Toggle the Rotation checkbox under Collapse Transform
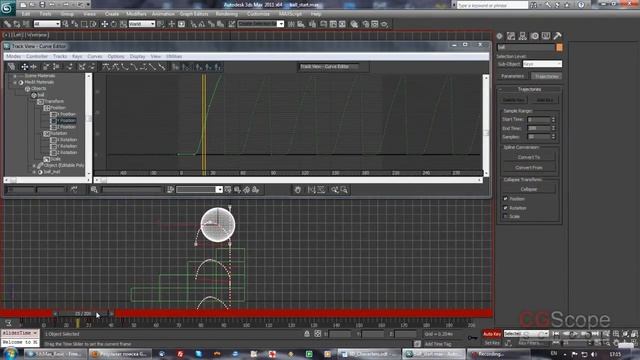Image resolution: width=640 pixels, height=360 pixels. pos(506,208)
